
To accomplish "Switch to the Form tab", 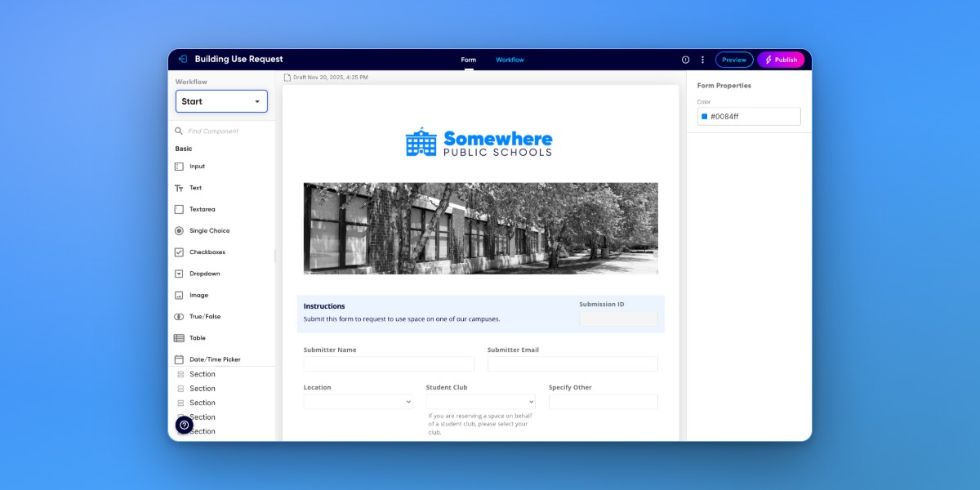I will 469,60.
